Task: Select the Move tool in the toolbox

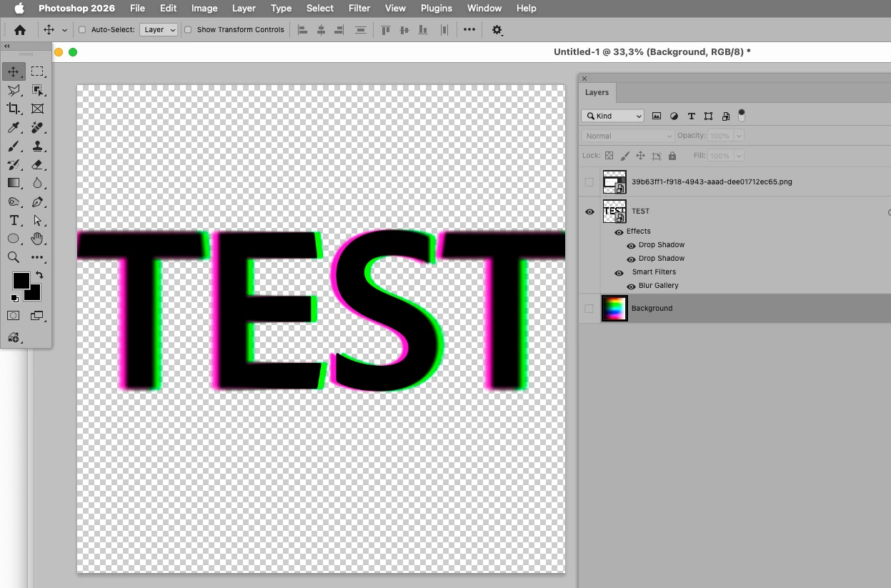Action: (x=14, y=71)
